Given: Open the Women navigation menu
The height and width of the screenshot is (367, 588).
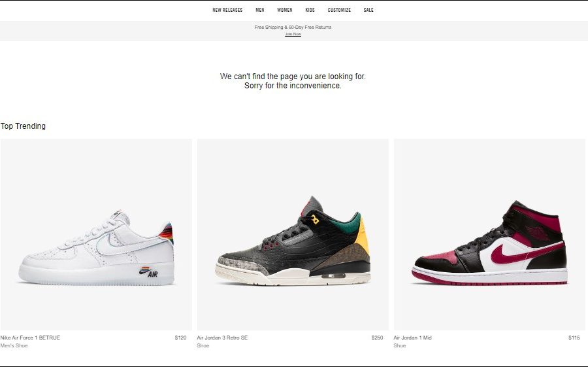Looking at the screenshot, I should point(285,10).
